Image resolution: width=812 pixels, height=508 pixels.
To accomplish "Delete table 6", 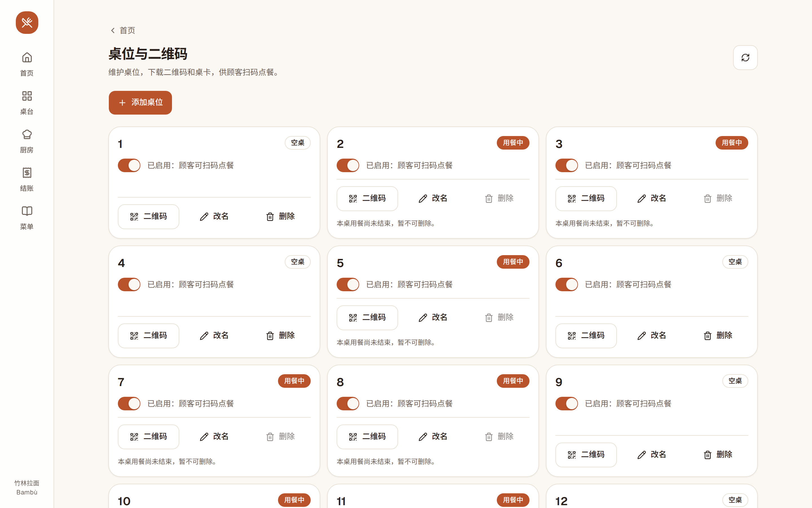I will [718, 336].
